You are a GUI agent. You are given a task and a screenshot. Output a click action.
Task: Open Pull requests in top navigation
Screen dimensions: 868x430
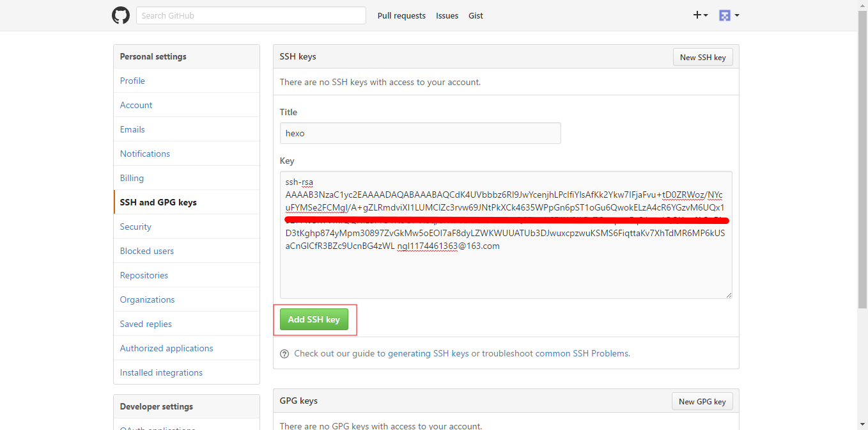401,16
